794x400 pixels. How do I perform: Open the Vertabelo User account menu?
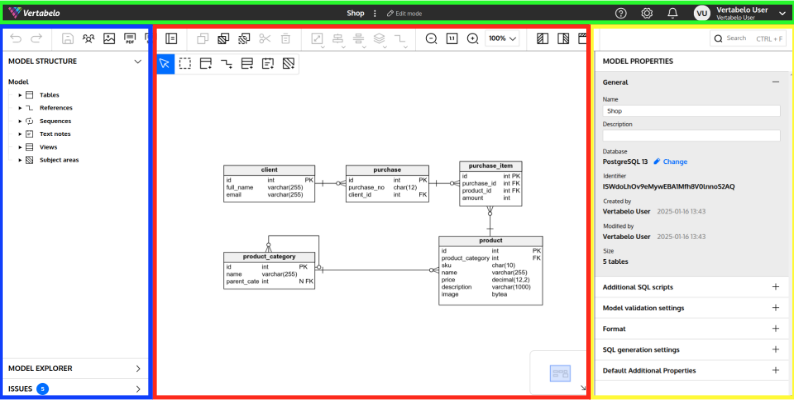(x=783, y=14)
